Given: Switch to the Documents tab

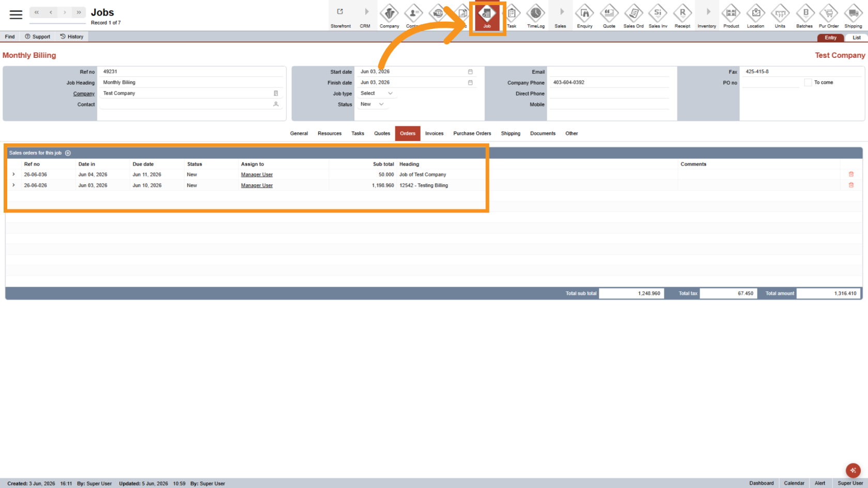Looking at the screenshot, I should (x=542, y=134).
